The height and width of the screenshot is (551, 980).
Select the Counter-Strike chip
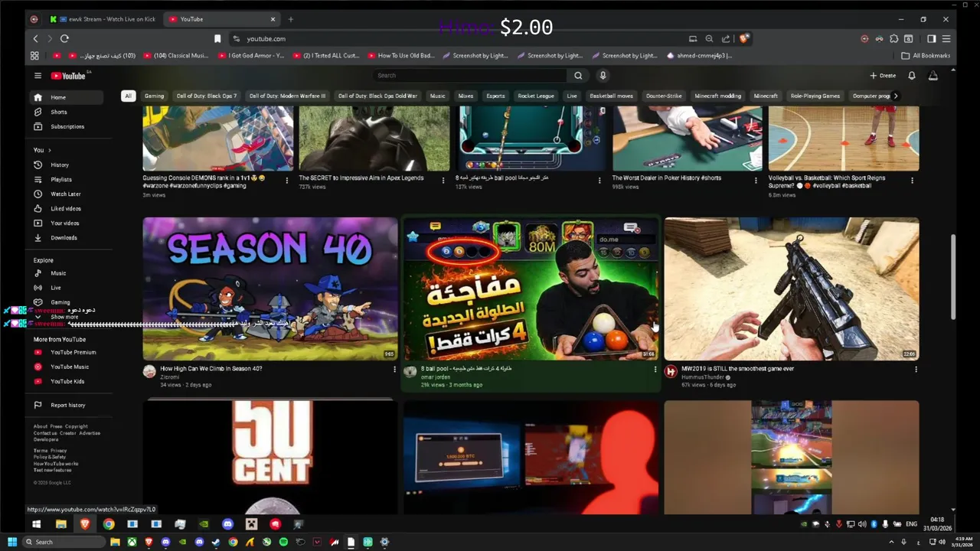click(664, 96)
